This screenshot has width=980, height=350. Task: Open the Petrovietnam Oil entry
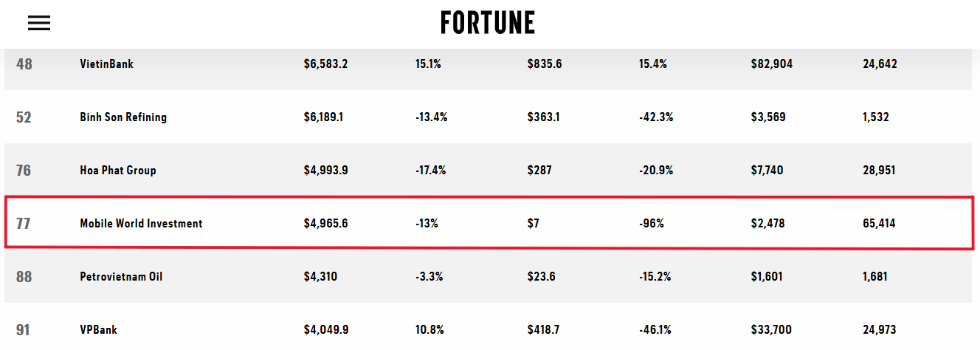point(122,277)
